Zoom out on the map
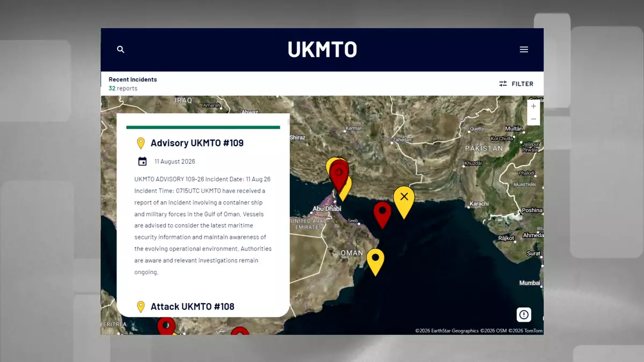Viewport: 644px width, 362px height. click(x=533, y=119)
